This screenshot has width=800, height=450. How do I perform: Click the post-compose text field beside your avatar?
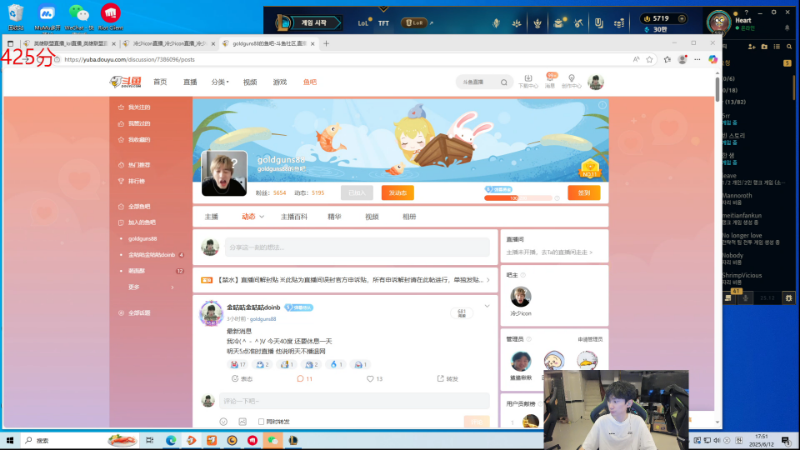(357, 247)
